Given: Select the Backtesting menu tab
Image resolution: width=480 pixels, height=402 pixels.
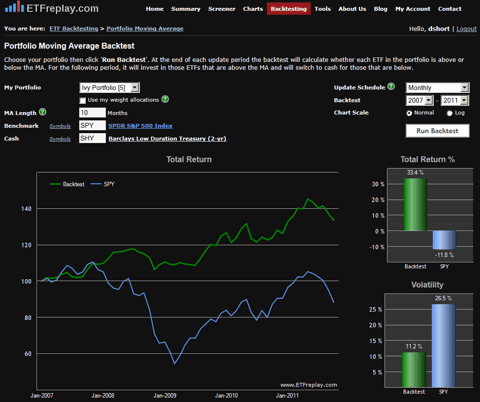Looking at the screenshot, I should pyautogui.click(x=289, y=9).
